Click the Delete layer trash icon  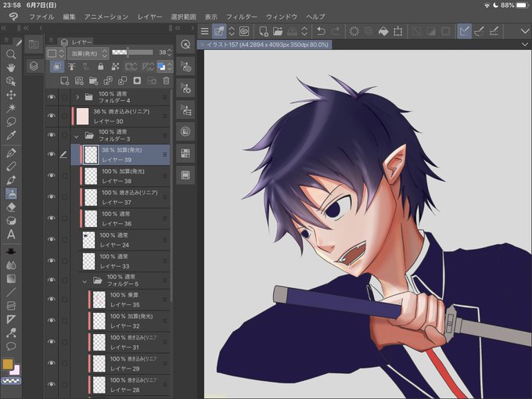click(166, 81)
